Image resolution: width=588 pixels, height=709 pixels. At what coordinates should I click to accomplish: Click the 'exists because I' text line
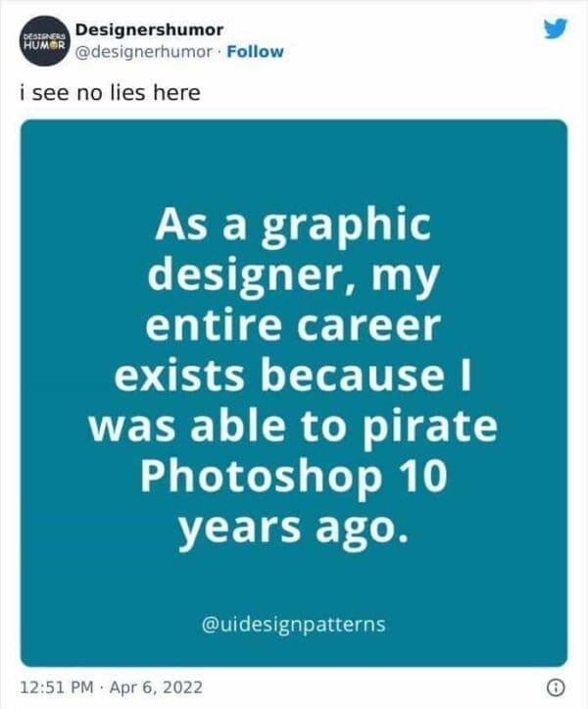(293, 377)
